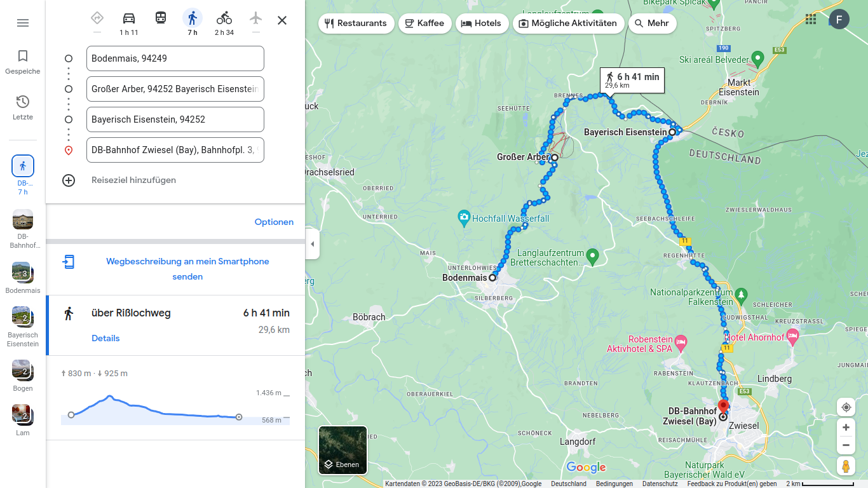Select driving travel mode
Viewport: 868px width, 488px height.
(129, 23)
